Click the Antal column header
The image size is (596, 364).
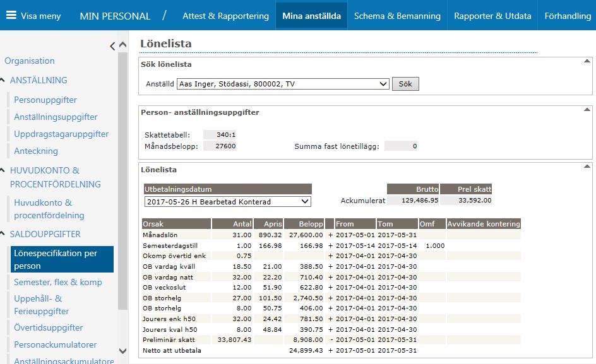click(232, 224)
